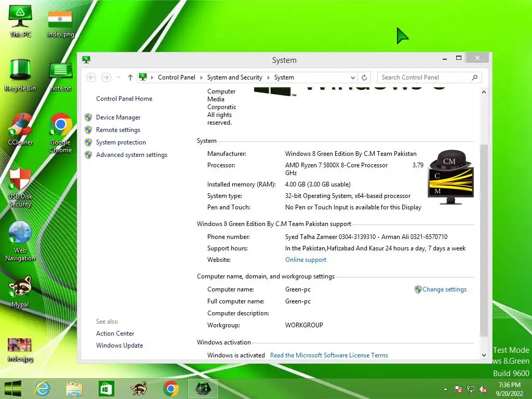
Task: Launch CCleaner from desktop
Action: 20,129
